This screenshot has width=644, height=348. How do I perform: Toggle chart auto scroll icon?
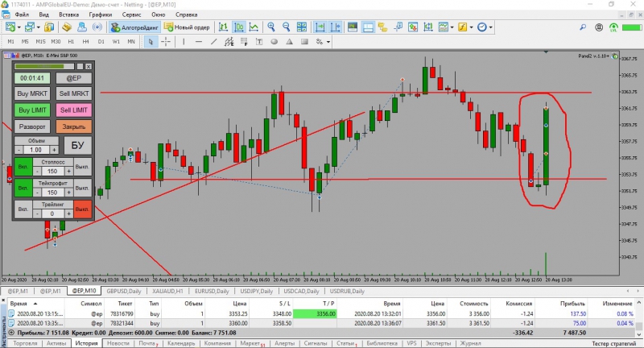click(x=320, y=27)
